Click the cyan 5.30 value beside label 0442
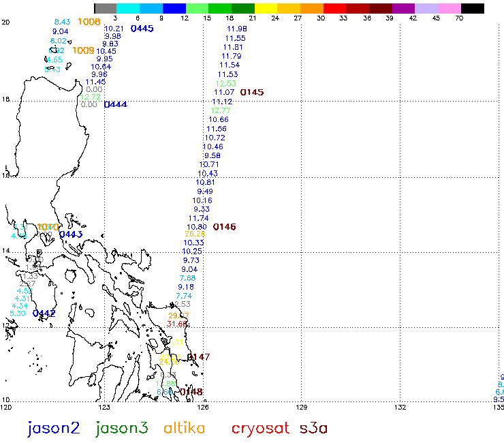 (17, 314)
